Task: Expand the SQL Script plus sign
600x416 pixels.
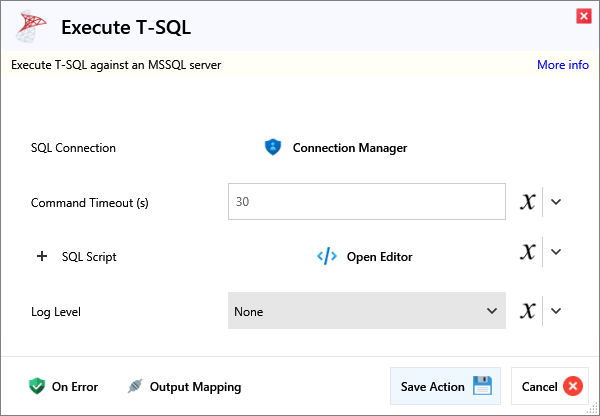Action: pyautogui.click(x=42, y=256)
